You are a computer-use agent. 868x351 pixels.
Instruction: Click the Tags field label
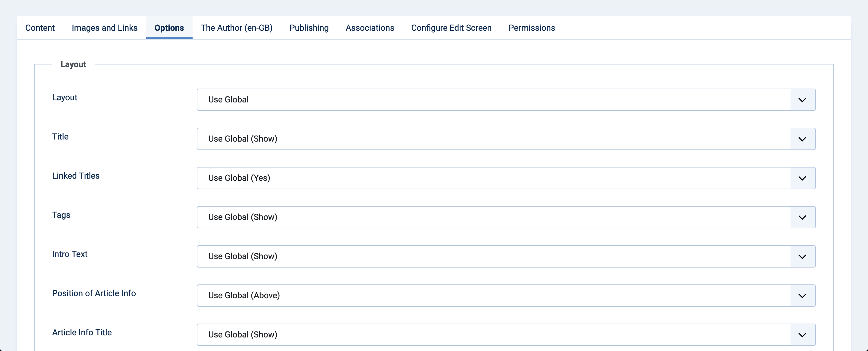61,215
